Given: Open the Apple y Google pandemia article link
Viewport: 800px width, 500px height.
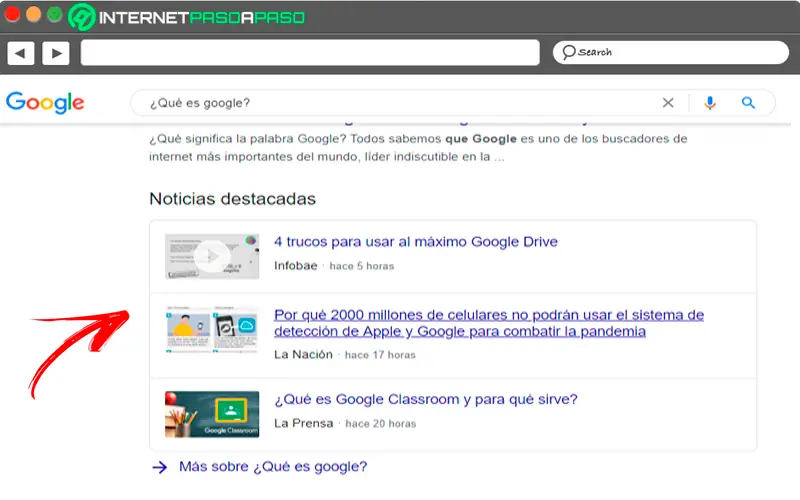Looking at the screenshot, I should point(489,323).
